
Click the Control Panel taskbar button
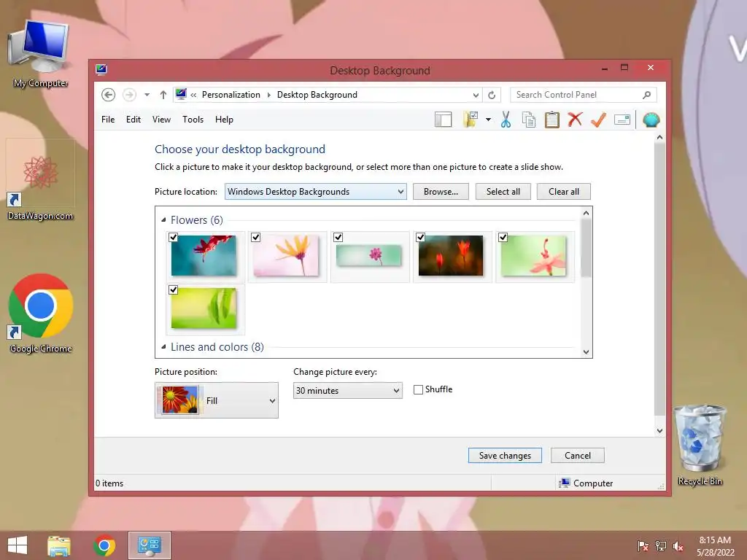pyautogui.click(x=149, y=545)
